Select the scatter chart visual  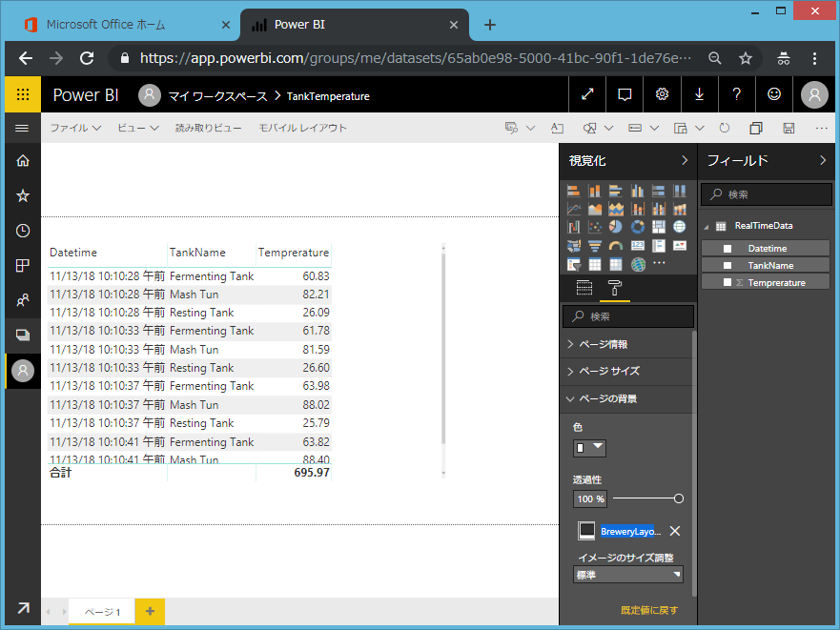[595, 227]
